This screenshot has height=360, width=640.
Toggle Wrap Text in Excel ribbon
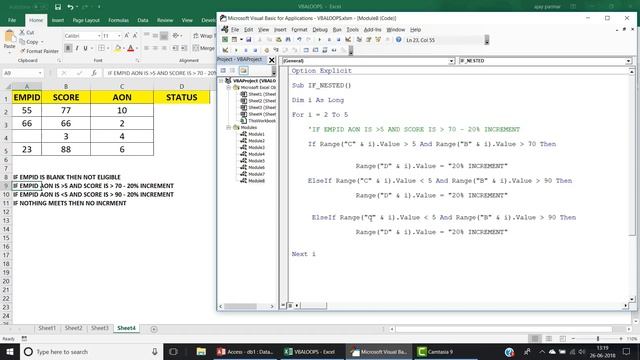203,36
